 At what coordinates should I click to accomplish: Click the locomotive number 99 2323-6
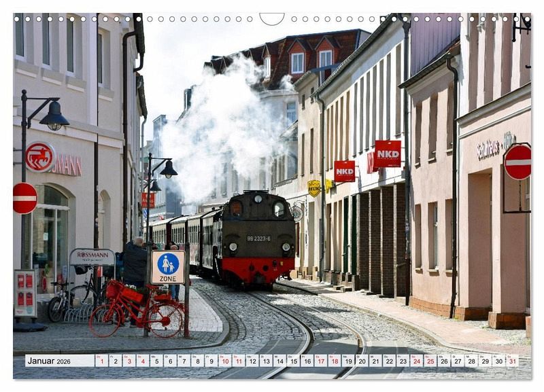pos(259,238)
